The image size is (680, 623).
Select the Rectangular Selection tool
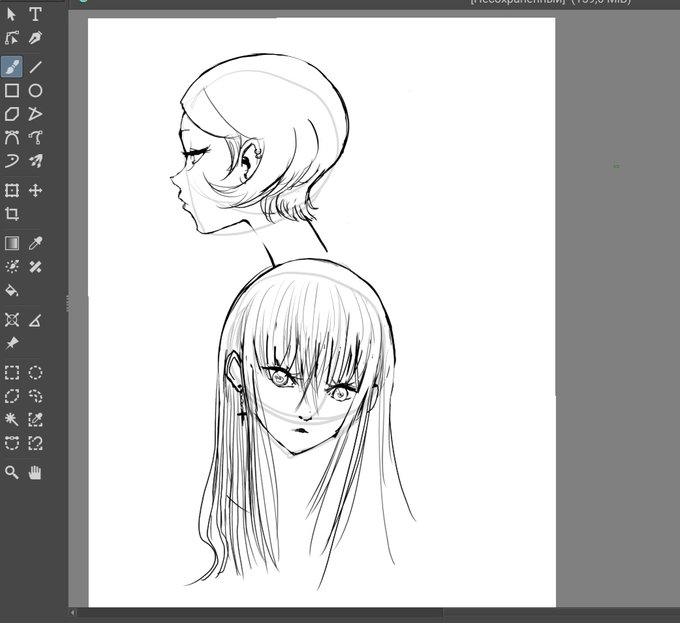point(12,373)
